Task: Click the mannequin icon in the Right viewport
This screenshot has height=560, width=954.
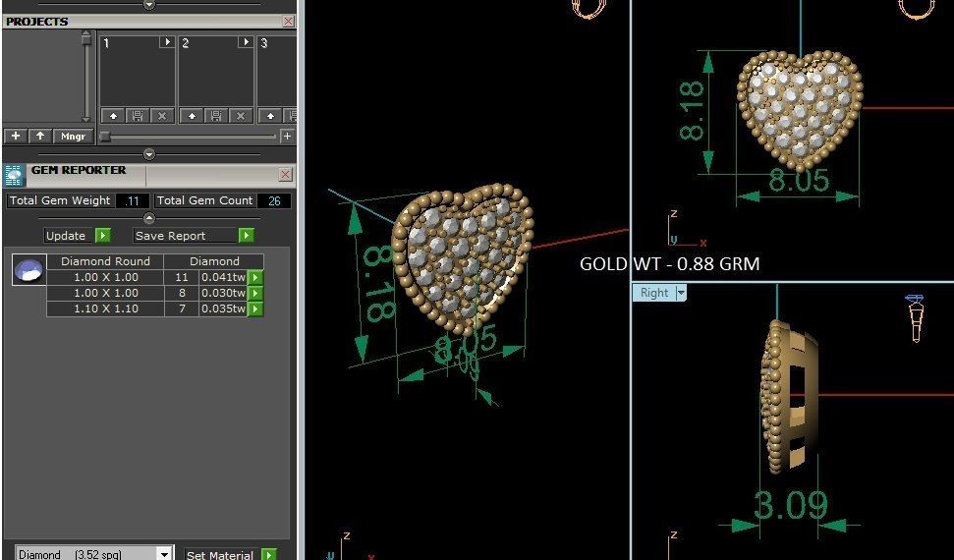Action: coord(915,317)
